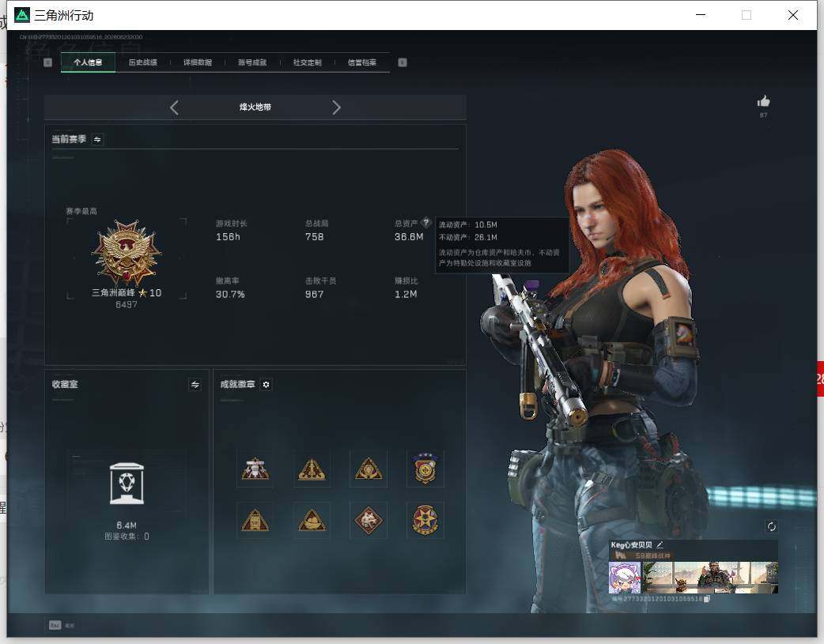Select the three-star shield achievement badge

(x=425, y=469)
